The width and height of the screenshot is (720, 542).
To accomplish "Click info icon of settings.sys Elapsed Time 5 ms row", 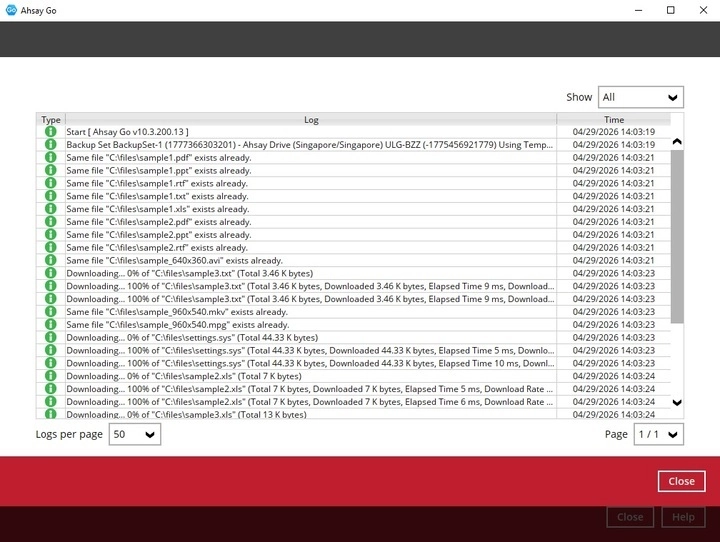I will click(x=51, y=350).
